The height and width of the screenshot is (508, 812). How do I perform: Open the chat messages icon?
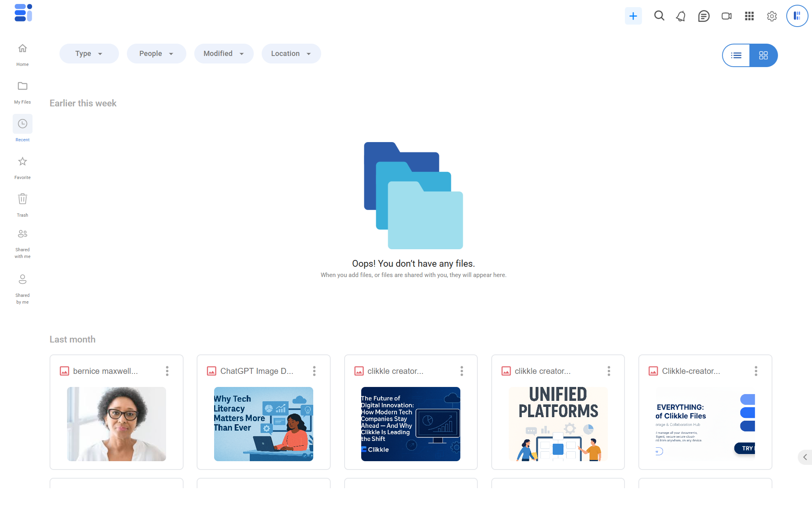(704, 16)
